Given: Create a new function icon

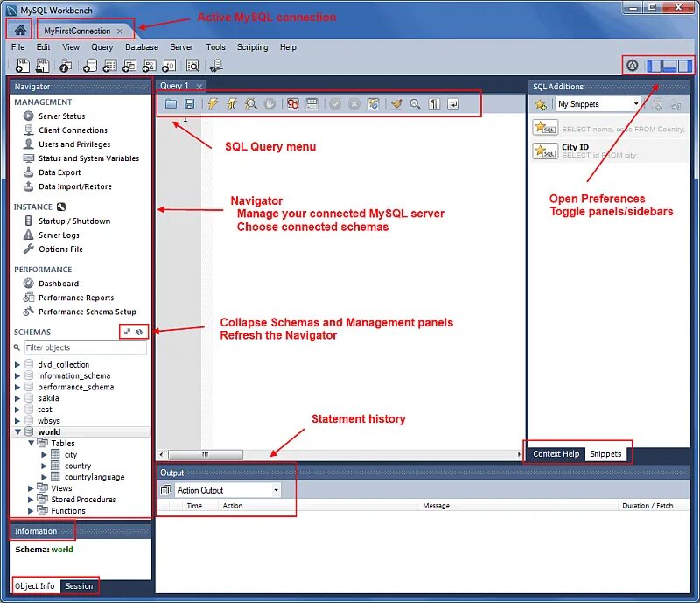Looking at the screenshot, I should 169,66.
